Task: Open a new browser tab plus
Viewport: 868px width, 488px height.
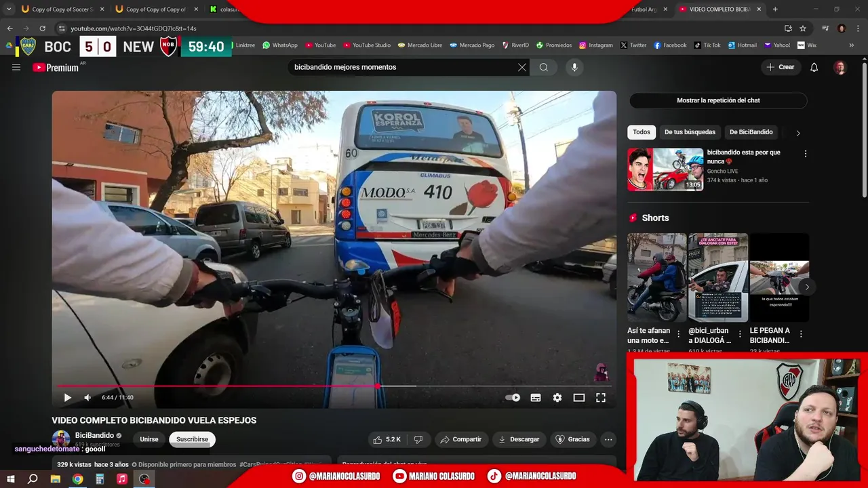Action: point(775,9)
